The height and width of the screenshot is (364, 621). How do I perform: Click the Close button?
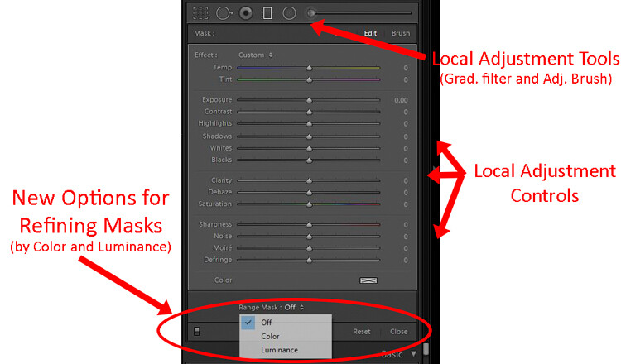398,332
